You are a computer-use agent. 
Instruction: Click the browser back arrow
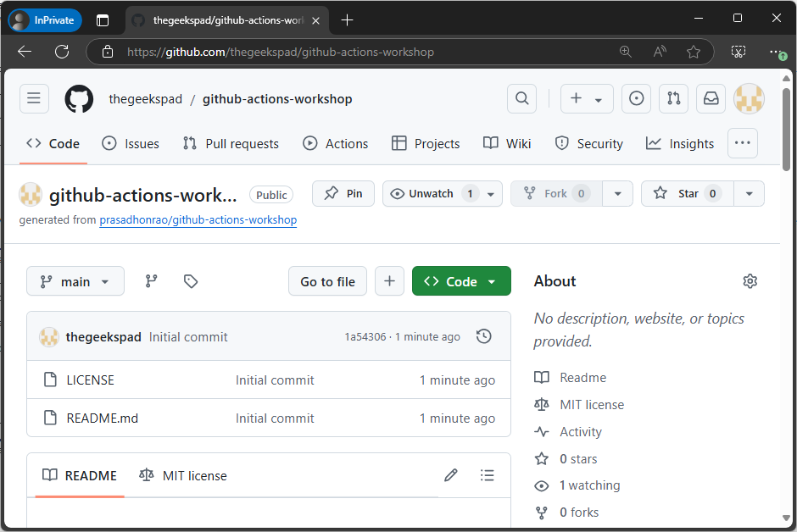25,52
